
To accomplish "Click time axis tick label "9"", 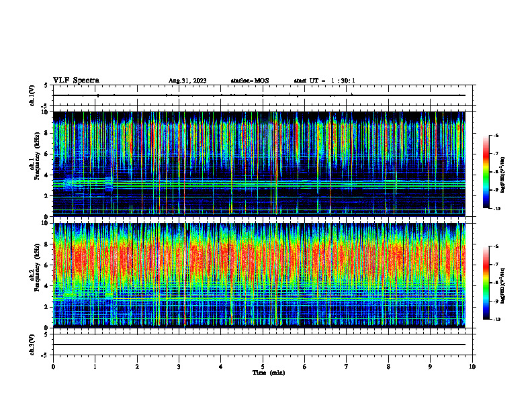I will [x=430, y=367].
